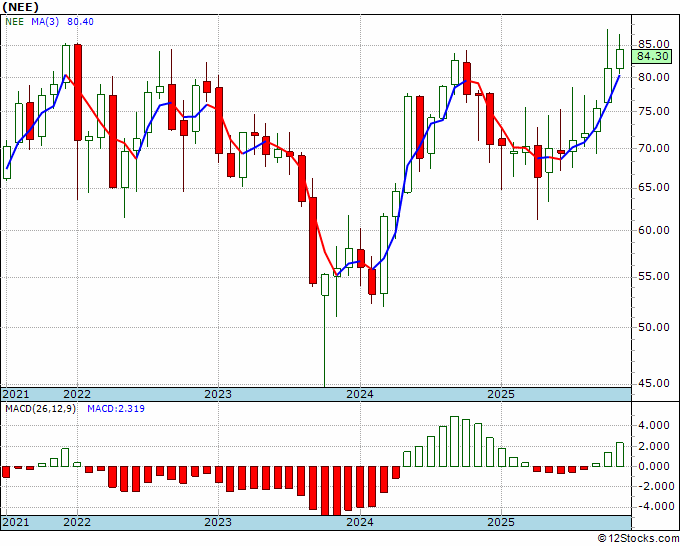
Task: Click 2023 on the price chart timeline
Action: (218, 394)
